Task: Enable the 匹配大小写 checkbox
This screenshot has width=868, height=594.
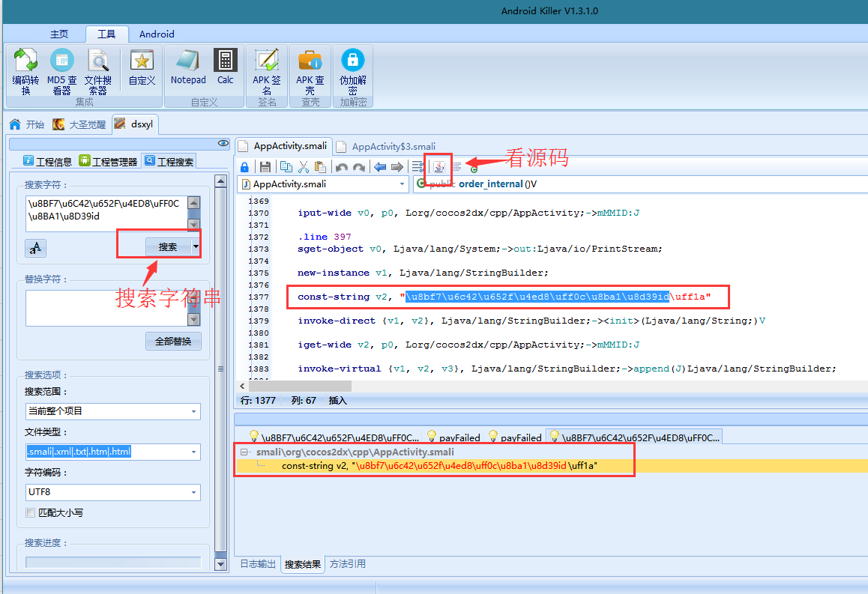Action: (31, 512)
